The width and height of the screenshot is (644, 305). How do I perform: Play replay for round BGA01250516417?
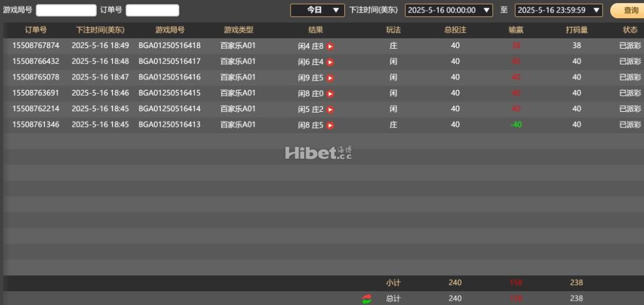[330, 62]
